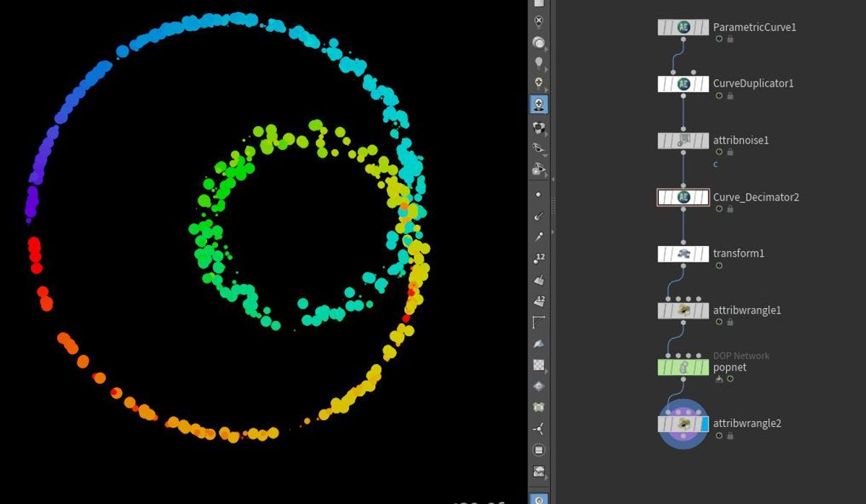
Task: Click the point numbers '12' icon with dot
Action: pos(538,258)
